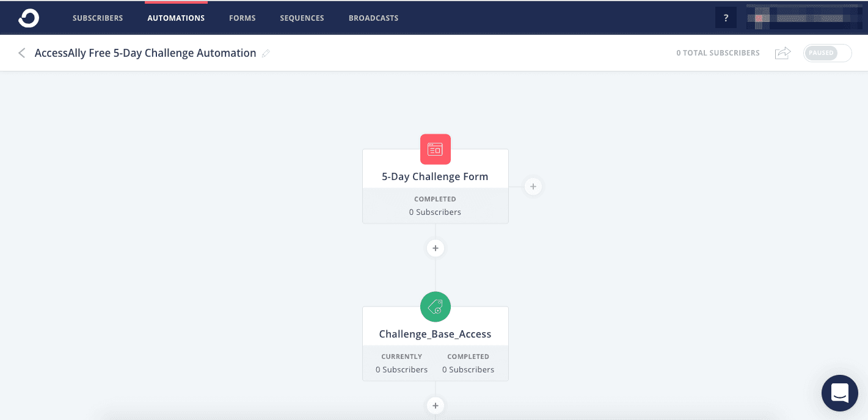The image size is (868, 420).
Task: Go to the Broadcasts tab
Action: [x=373, y=18]
